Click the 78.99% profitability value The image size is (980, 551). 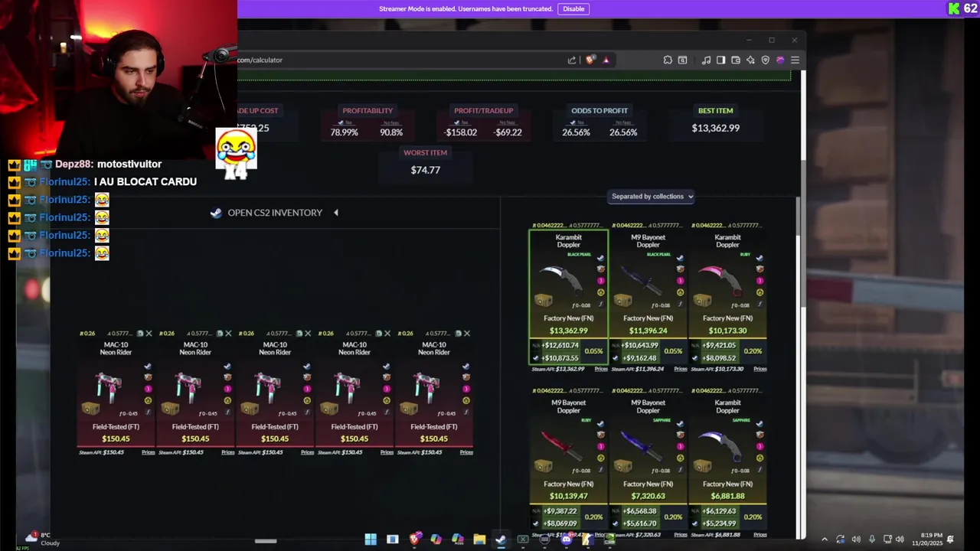pyautogui.click(x=344, y=132)
